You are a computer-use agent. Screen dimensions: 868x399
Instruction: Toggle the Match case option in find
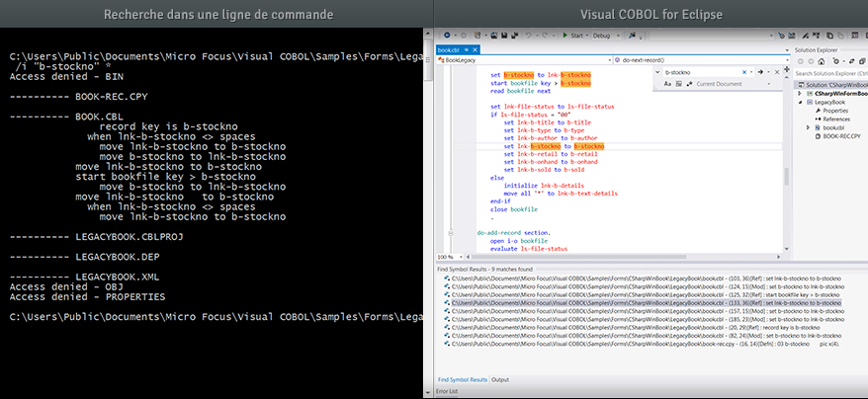(x=667, y=85)
